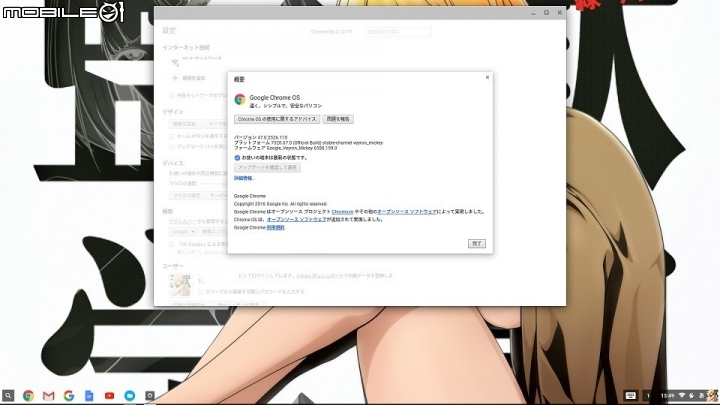
Task: Minimize the Settings window
Action: [533, 13]
